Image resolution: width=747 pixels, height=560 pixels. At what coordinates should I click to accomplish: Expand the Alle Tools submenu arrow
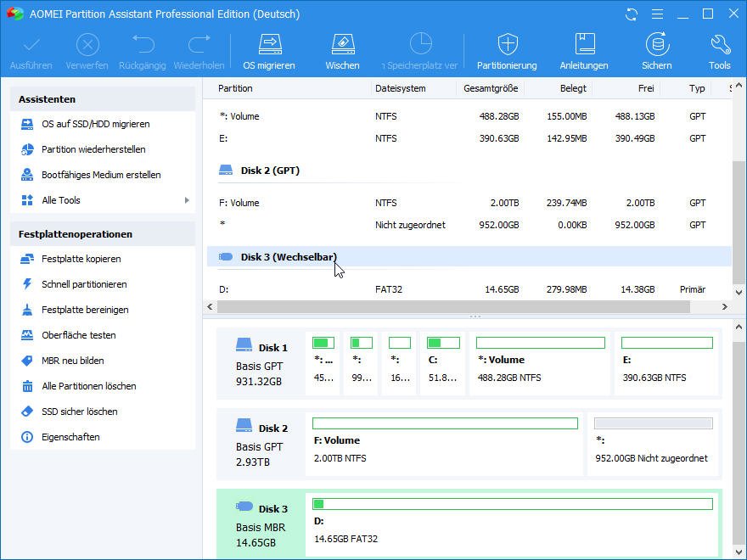[x=187, y=200]
